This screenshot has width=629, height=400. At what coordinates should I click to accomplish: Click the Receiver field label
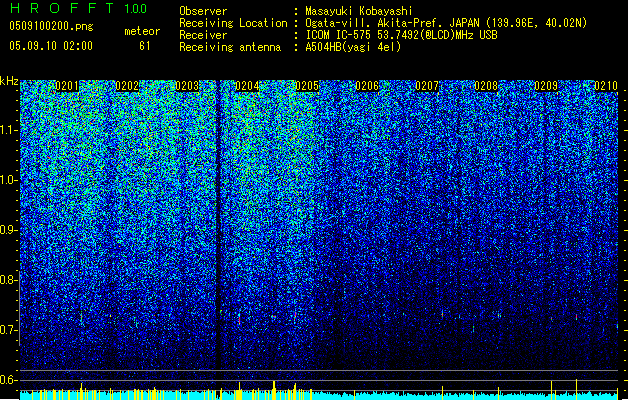pos(203,35)
